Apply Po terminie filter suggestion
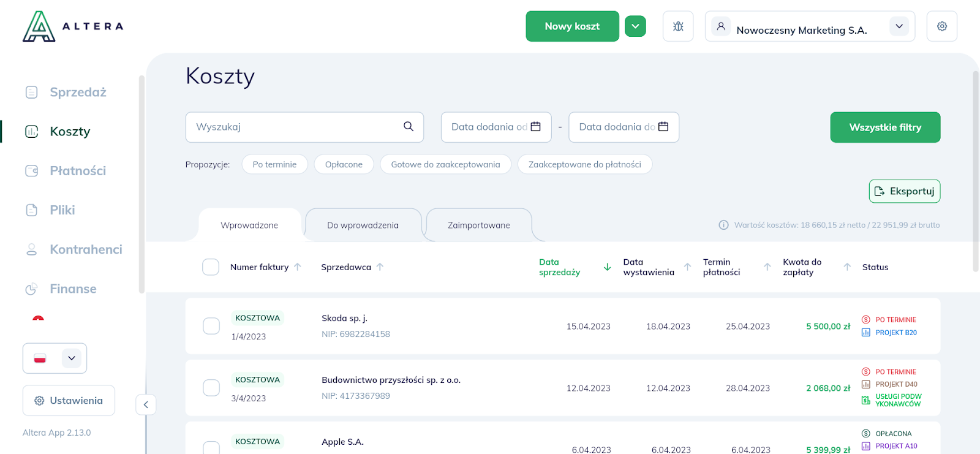Viewport: 980px width, 454px height. pos(274,164)
